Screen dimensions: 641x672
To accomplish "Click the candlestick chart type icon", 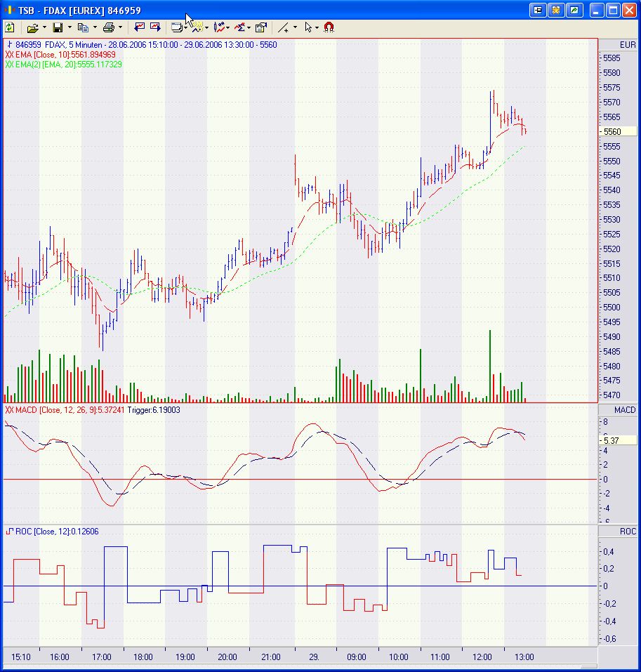I will [219, 28].
